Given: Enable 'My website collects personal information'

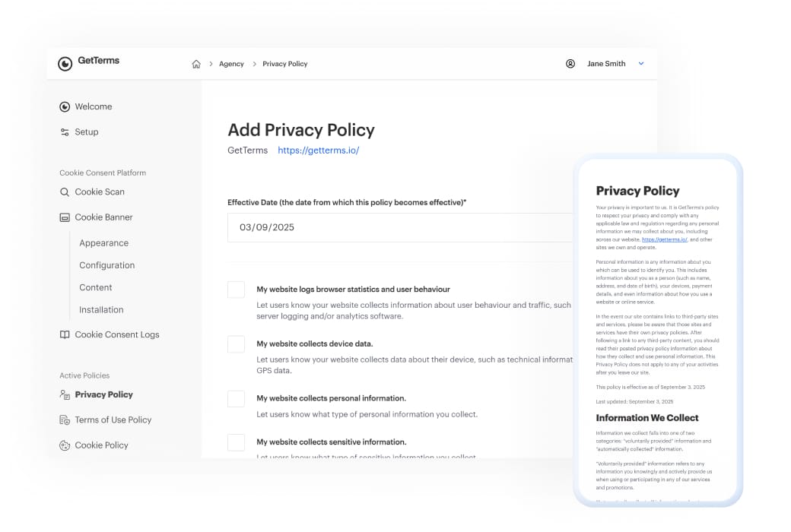Looking at the screenshot, I should [x=236, y=397].
